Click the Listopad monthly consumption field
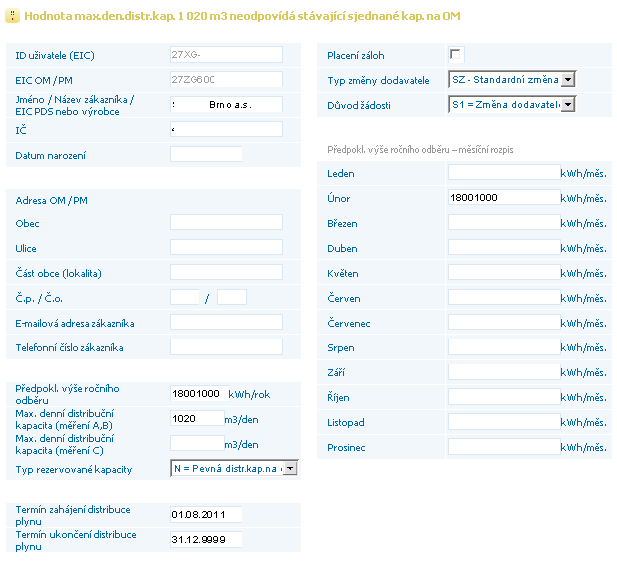This screenshot has width=617, height=561. 504,422
